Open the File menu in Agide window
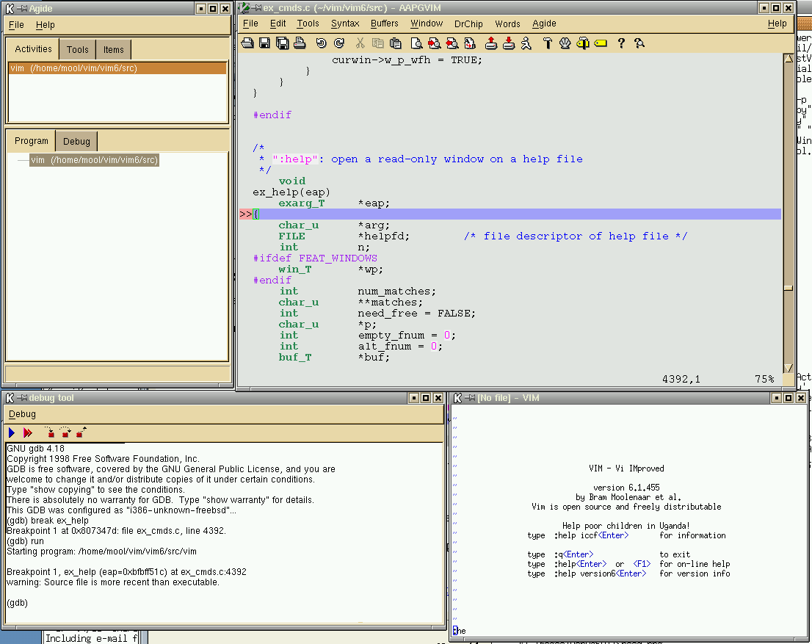The height and width of the screenshot is (644, 812). coord(17,25)
